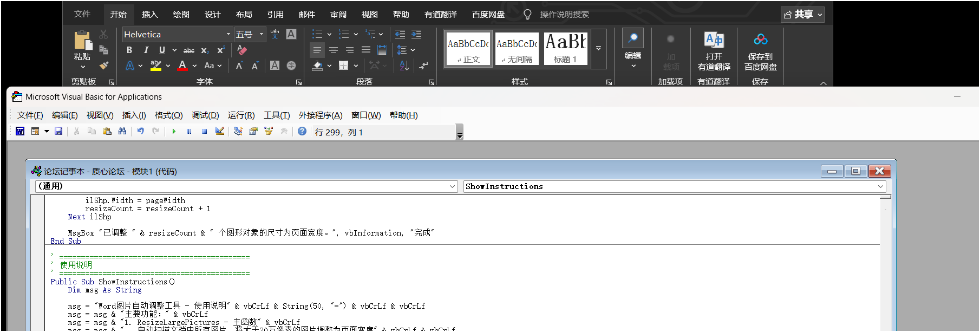Toggle italic formatting in the ribbon

146,50
